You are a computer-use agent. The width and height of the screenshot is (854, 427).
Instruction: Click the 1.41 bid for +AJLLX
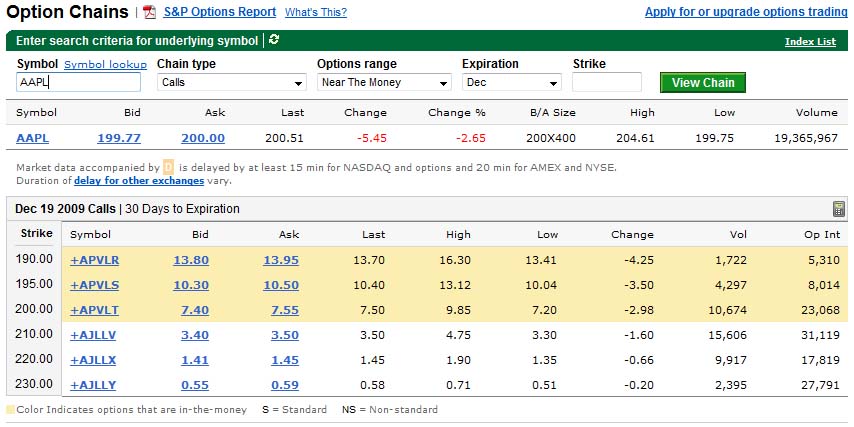point(195,361)
